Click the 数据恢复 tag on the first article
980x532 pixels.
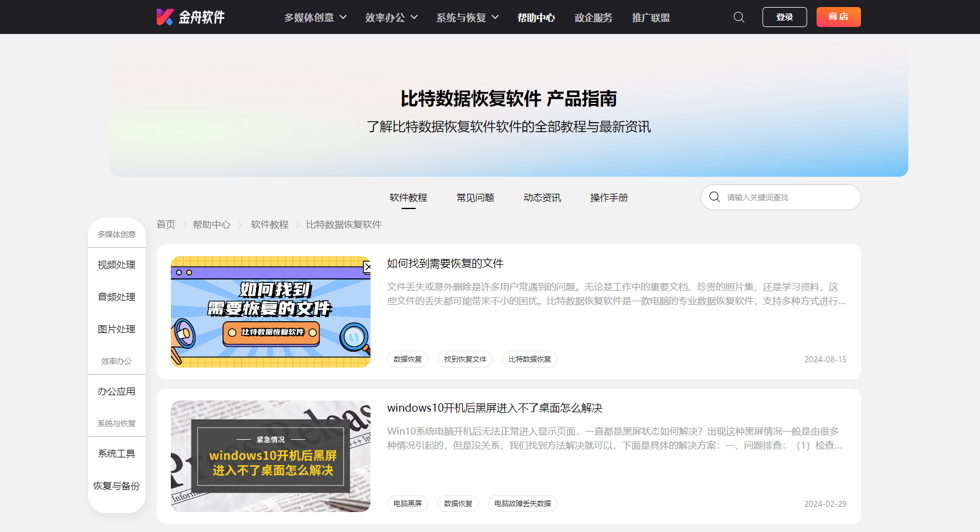coord(408,359)
